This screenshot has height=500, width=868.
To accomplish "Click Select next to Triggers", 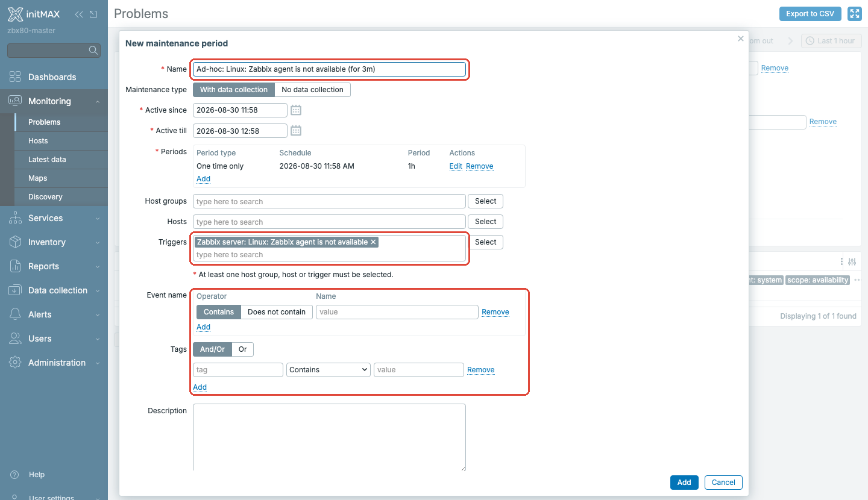I will click(485, 242).
